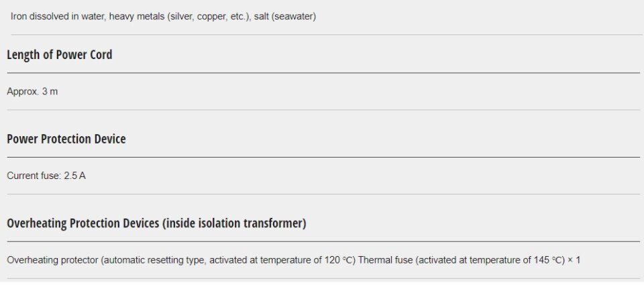
Task: Click '(inside isolation transformer)' in the heading
Action: [x=234, y=223]
